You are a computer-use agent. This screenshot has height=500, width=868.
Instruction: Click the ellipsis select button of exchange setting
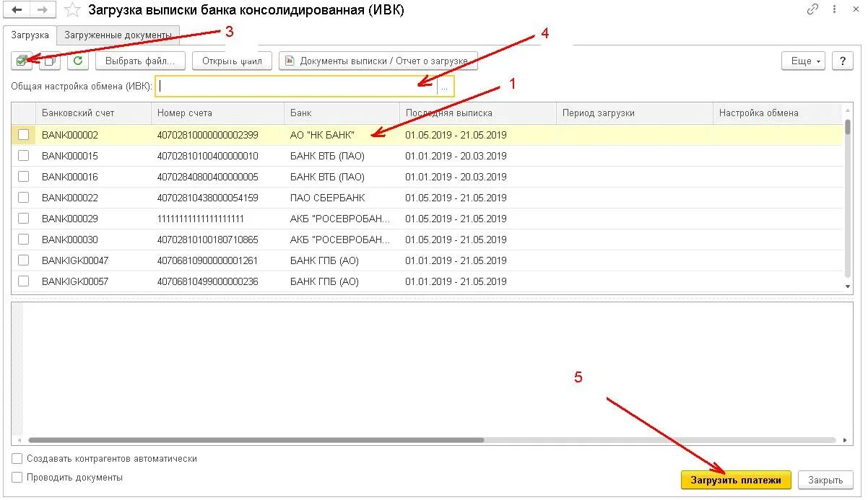coord(445,86)
